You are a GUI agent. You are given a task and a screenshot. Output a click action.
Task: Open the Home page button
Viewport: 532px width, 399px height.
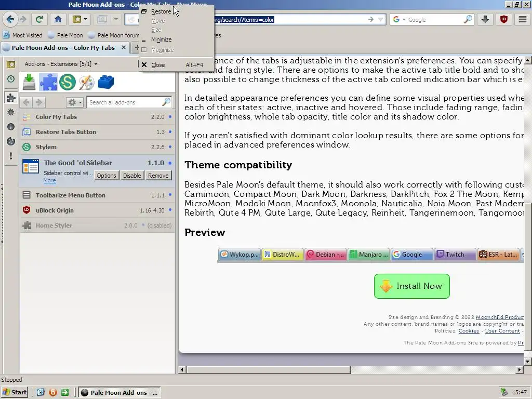point(58,19)
